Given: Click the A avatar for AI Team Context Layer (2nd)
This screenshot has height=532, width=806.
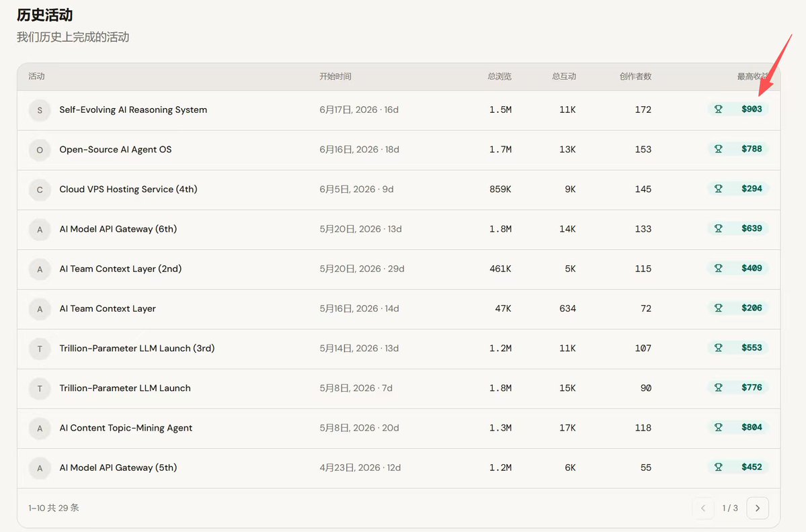Looking at the screenshot, I should tap(40, 269).
